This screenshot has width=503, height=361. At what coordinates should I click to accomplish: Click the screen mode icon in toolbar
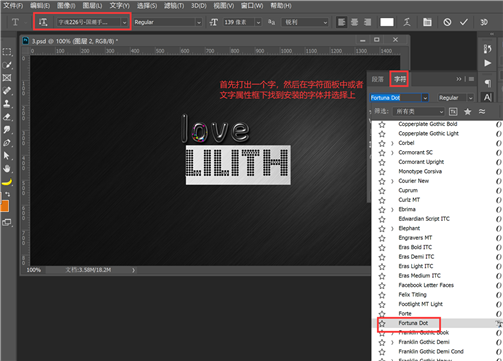[7, 222]
